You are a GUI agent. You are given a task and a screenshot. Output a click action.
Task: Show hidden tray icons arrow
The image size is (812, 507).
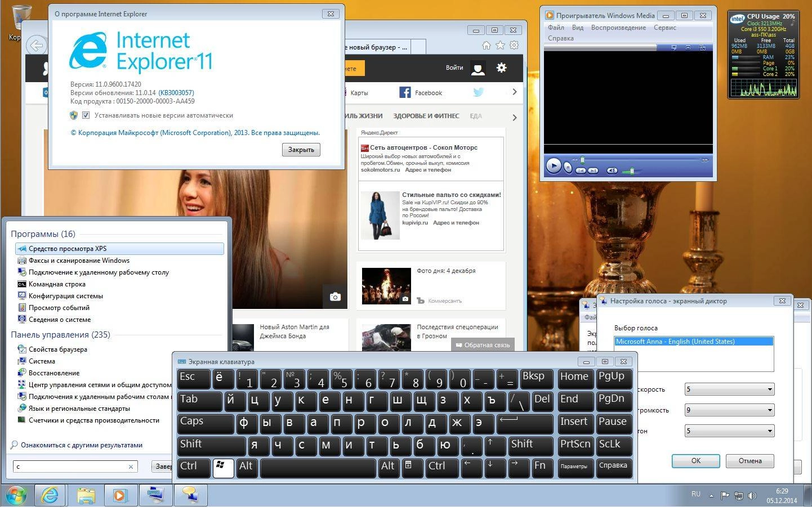(x=711, y=496)
